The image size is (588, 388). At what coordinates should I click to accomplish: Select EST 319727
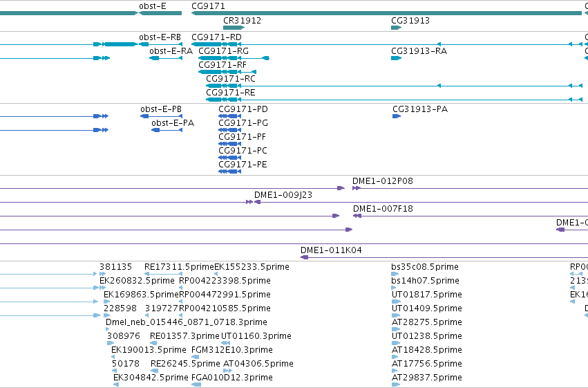[x=162, y=308]
